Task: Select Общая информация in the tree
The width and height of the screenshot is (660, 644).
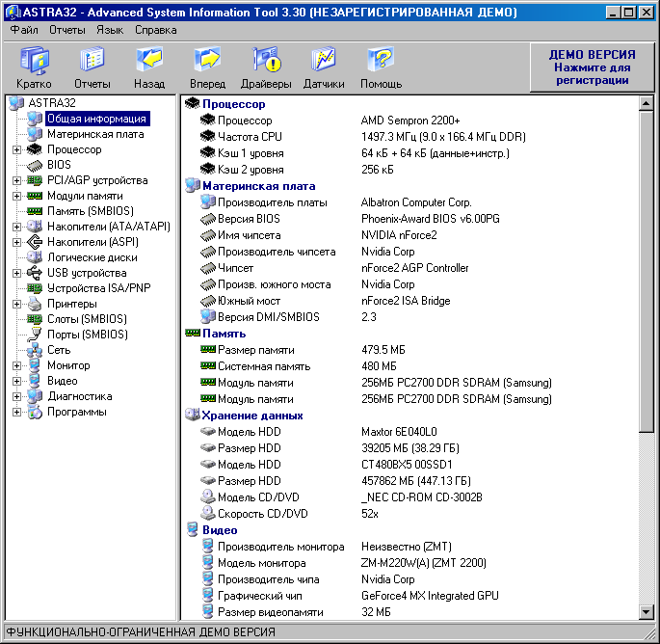Action: tap(96, 119)
